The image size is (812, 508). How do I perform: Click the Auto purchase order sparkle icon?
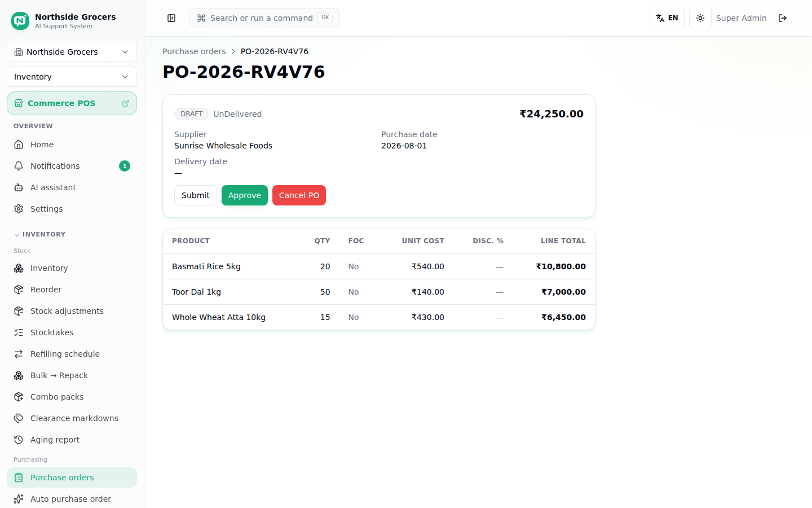coord(19,499)
